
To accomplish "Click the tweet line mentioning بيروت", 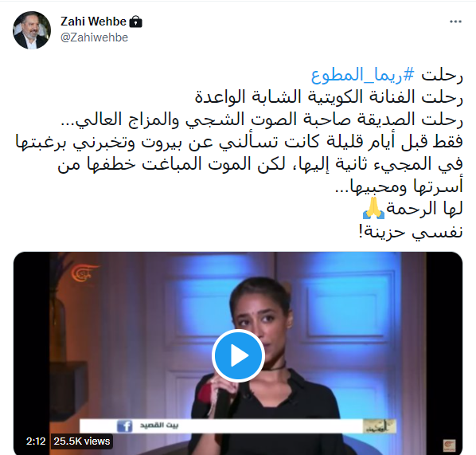I will tap(239, 143).
